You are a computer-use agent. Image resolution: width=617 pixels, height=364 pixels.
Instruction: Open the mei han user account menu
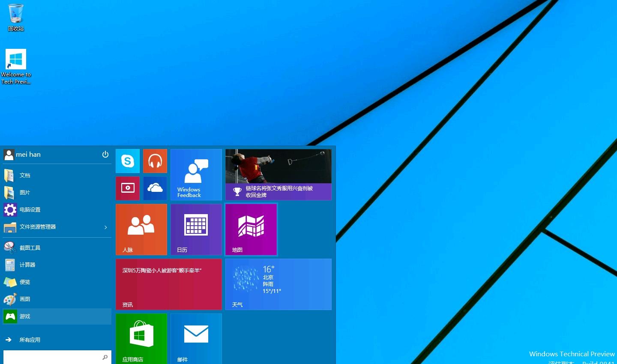[x=22, y=155]
